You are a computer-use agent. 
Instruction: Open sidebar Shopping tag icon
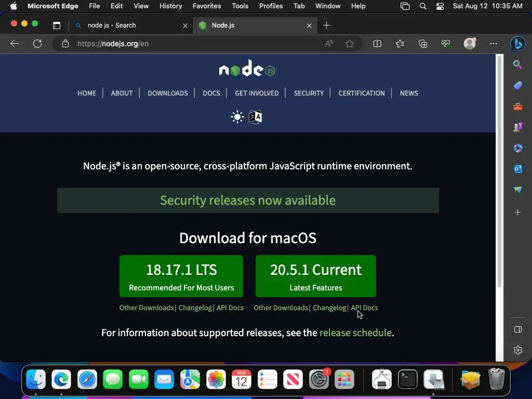pos(517,86)
